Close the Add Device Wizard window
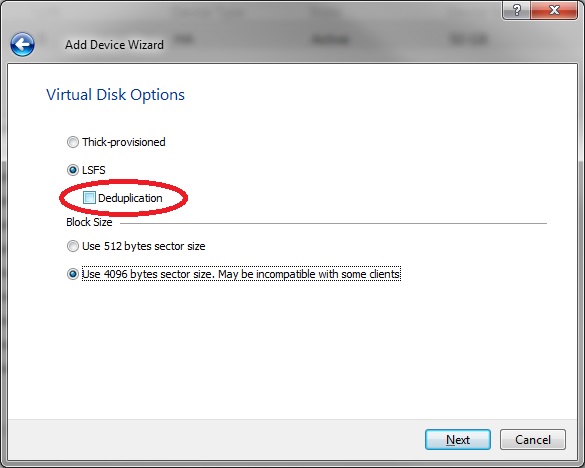This screenshot has height=468, width=585. tap(554, 10)
